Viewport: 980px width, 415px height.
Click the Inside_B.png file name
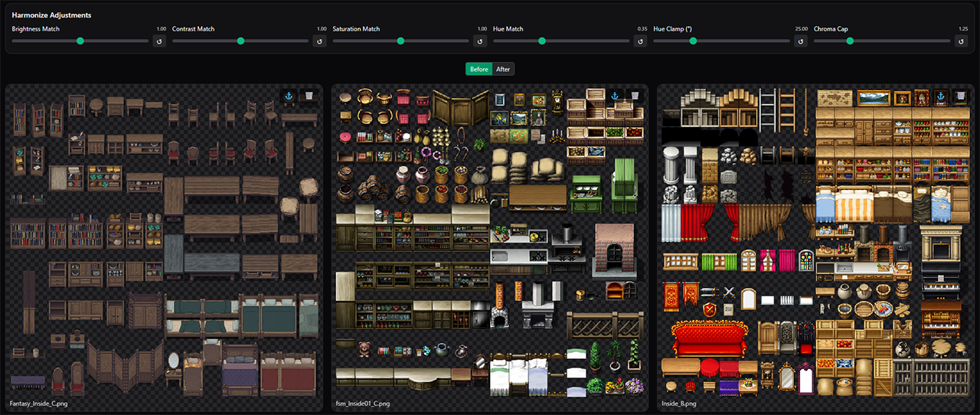click(x=678, y=403)
